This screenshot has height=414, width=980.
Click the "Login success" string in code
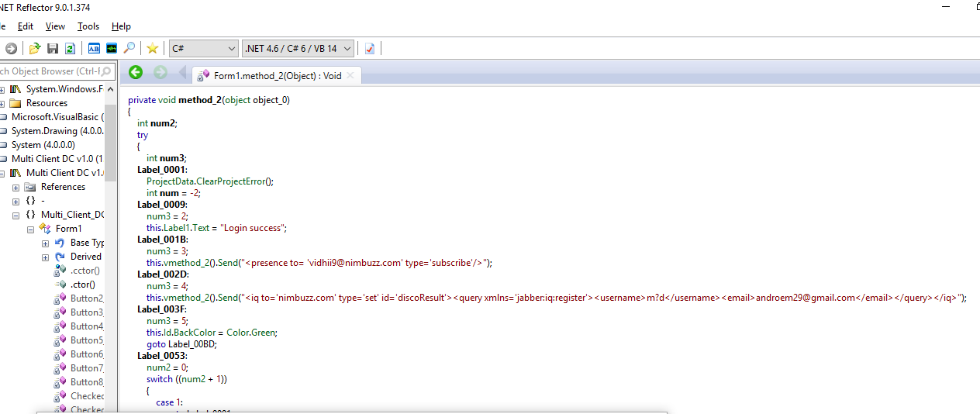[x=254, y=227]
